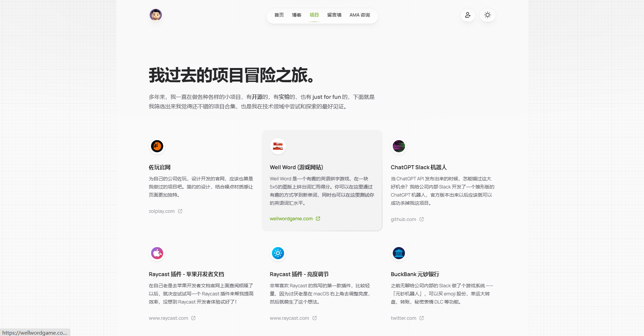Viewport: 644px width, 336px height.
Task: Open the github.com link
Action: (x=403, y=219)
